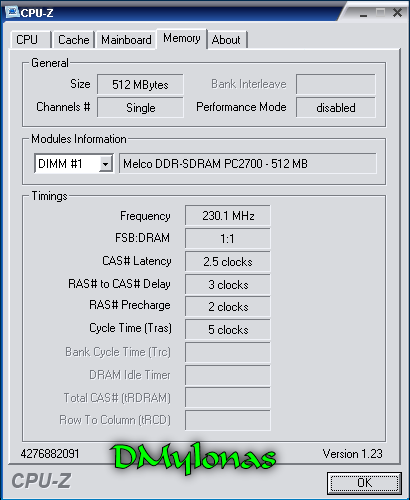Click the Cycle Time (Tras) value 5 clocks
This screenshot has width=410, height=500.
[228, 330]
